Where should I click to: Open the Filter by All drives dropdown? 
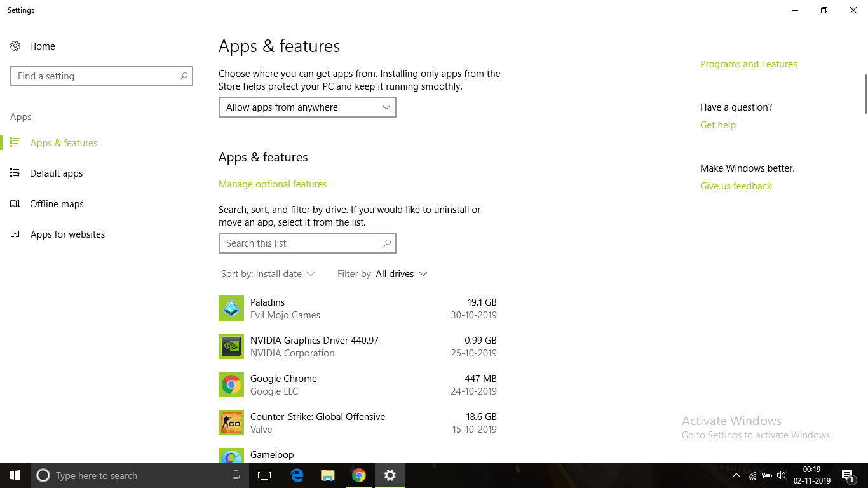383,274
